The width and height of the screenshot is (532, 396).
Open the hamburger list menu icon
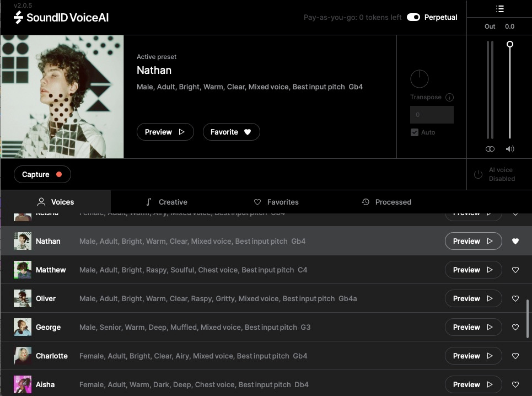(x=499, y=9)
